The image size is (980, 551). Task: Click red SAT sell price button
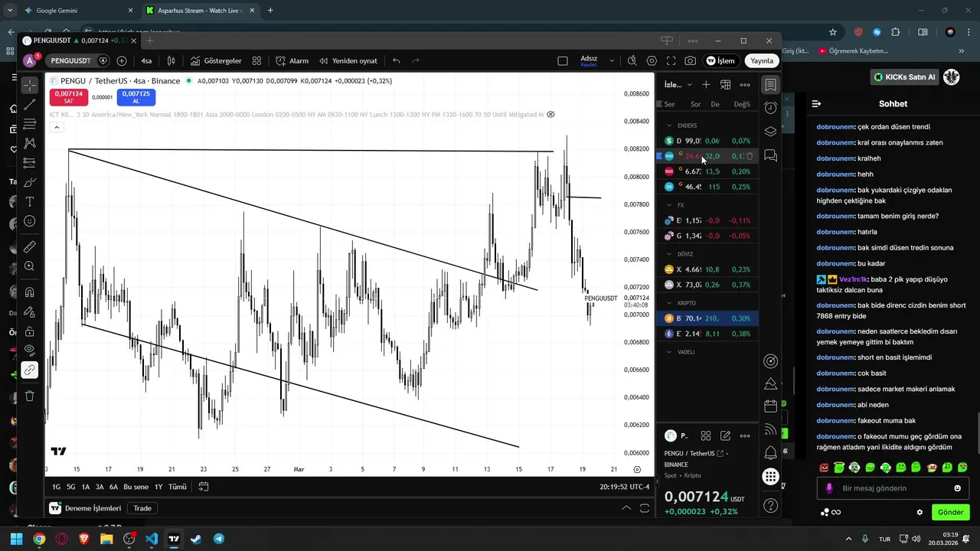click(69, 97)
